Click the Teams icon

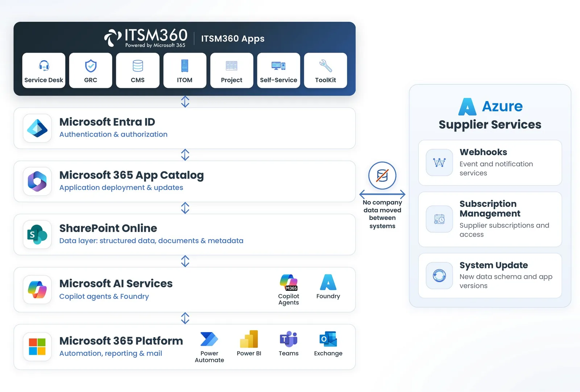pyautogui.click(x=289, y=339)
